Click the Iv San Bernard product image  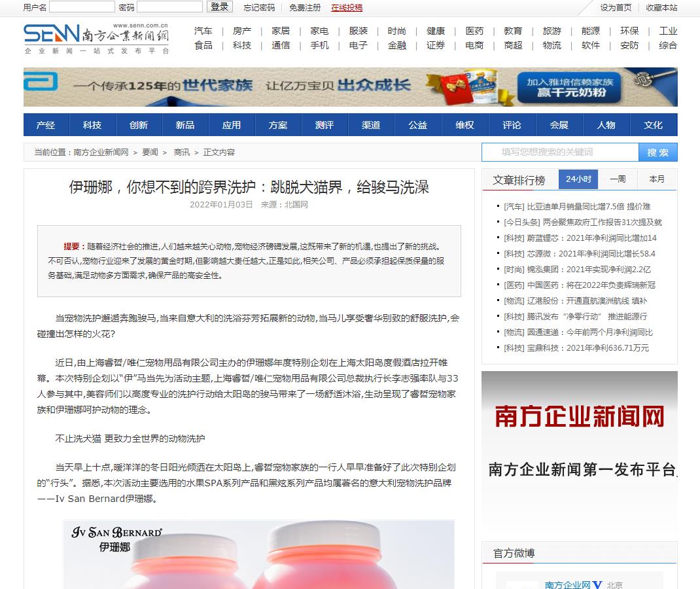(x=259, y=554)
